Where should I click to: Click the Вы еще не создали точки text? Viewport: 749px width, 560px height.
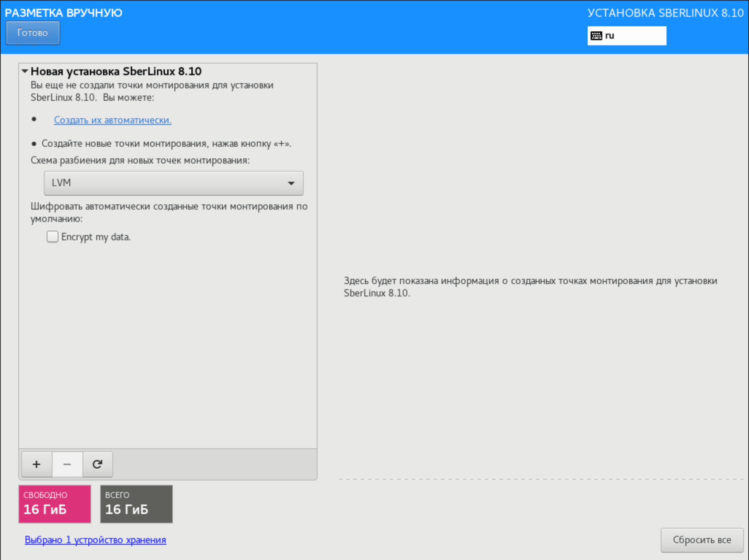click(x=152, y=91)
